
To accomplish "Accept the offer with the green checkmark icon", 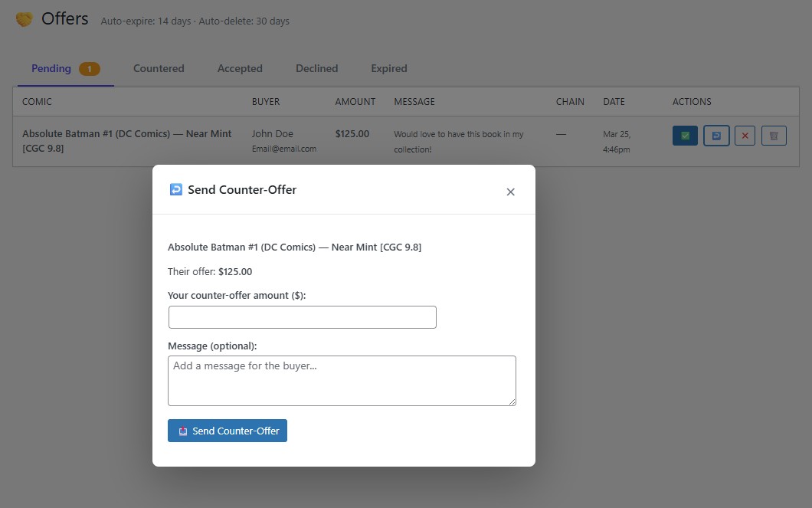I will point(685,136).
